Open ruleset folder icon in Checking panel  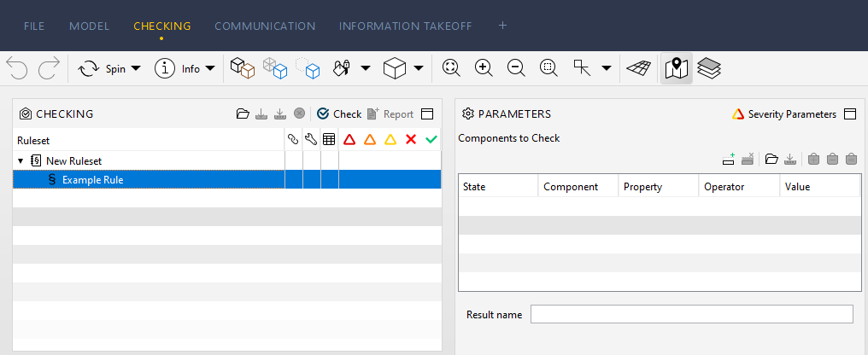point(243,113)
